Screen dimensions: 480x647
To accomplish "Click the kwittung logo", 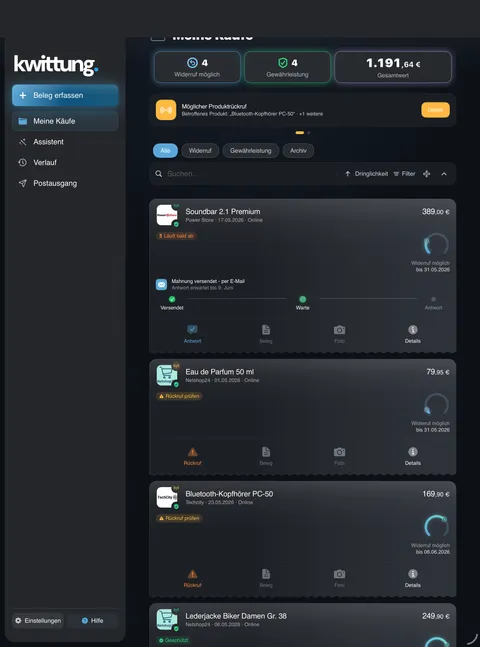I will [56, 65].
